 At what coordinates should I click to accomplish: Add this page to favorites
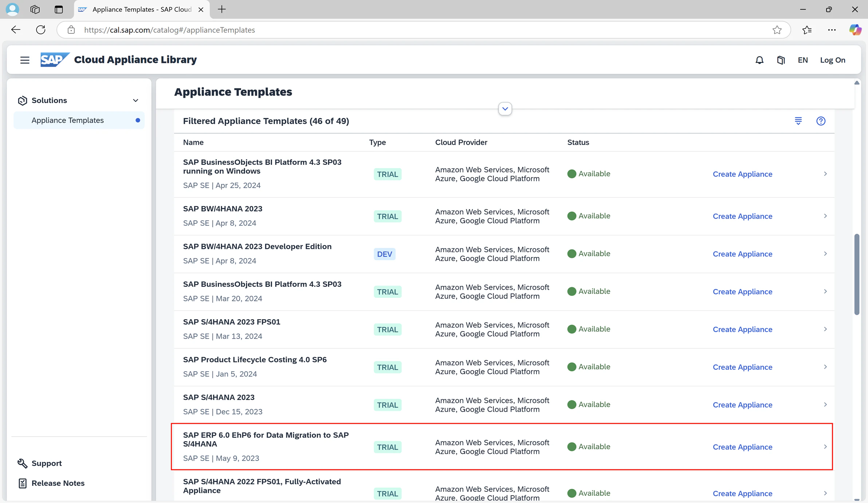pyautogui.click(x=777, y=30)
